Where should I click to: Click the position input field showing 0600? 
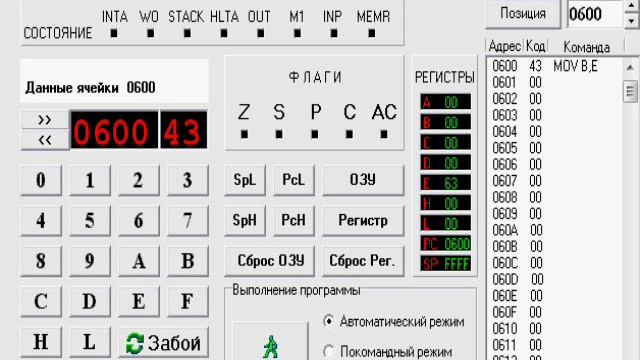[x=596, y=14]
